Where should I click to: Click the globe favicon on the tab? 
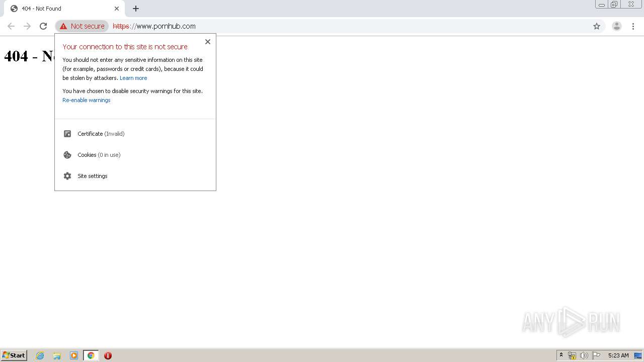tap(14, 9)
